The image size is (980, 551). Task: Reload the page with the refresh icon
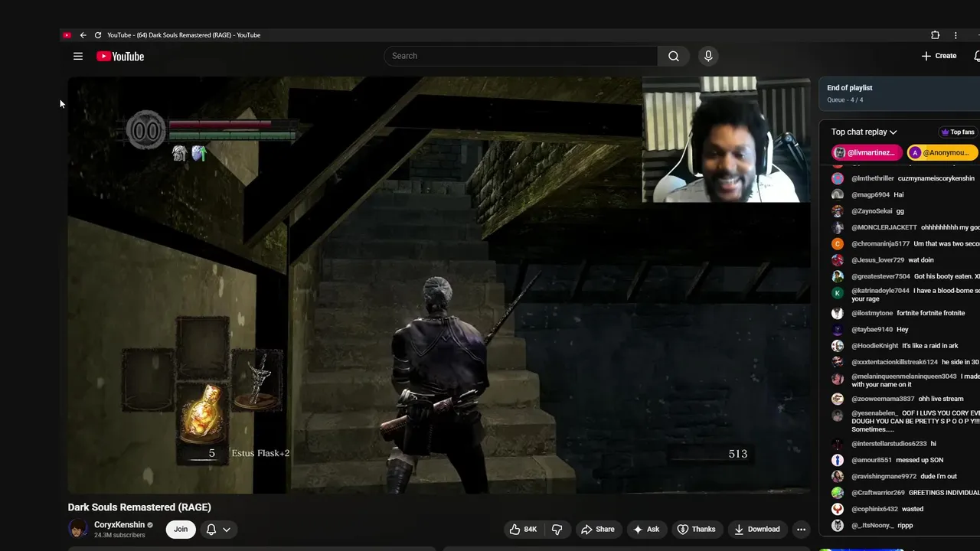pyautogui.click(x=97, y=35)
